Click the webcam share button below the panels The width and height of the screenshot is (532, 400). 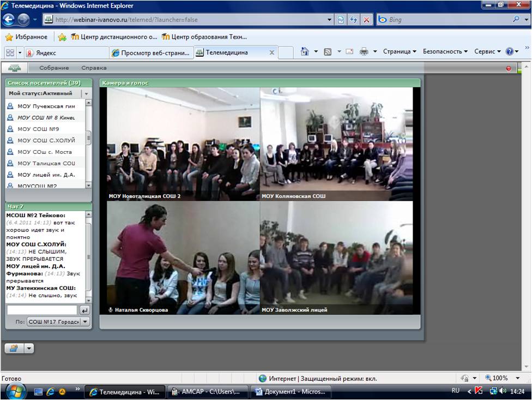[x=14, y=348]
